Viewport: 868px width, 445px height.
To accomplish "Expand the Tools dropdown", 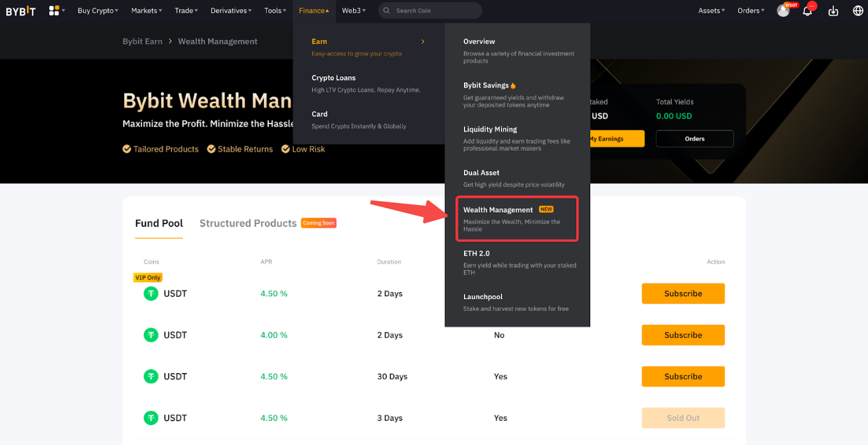I will (275, 11).
